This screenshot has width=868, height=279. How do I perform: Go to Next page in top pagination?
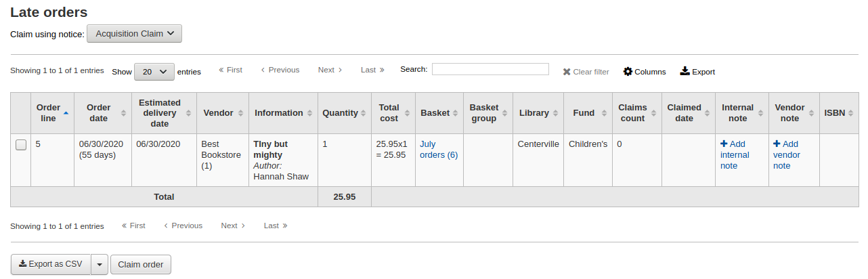[330, 70]
